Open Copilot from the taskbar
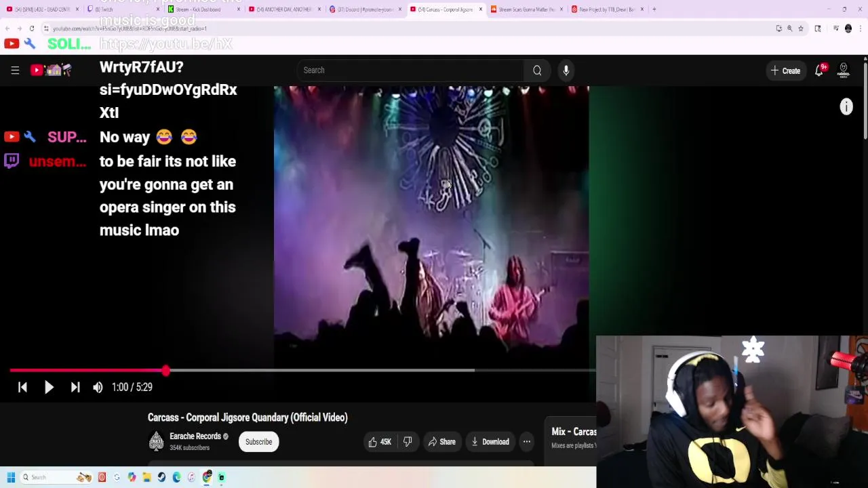 [132, 477]
